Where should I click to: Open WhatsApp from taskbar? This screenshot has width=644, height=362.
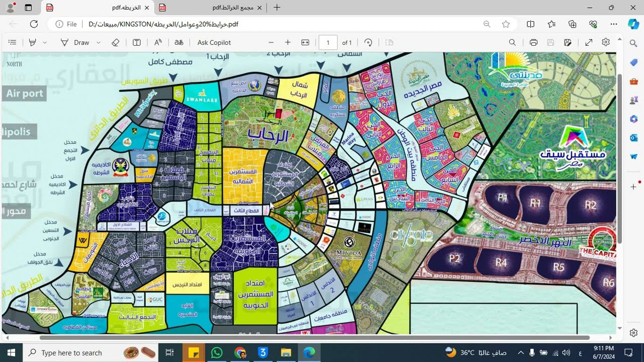(217, 352)
